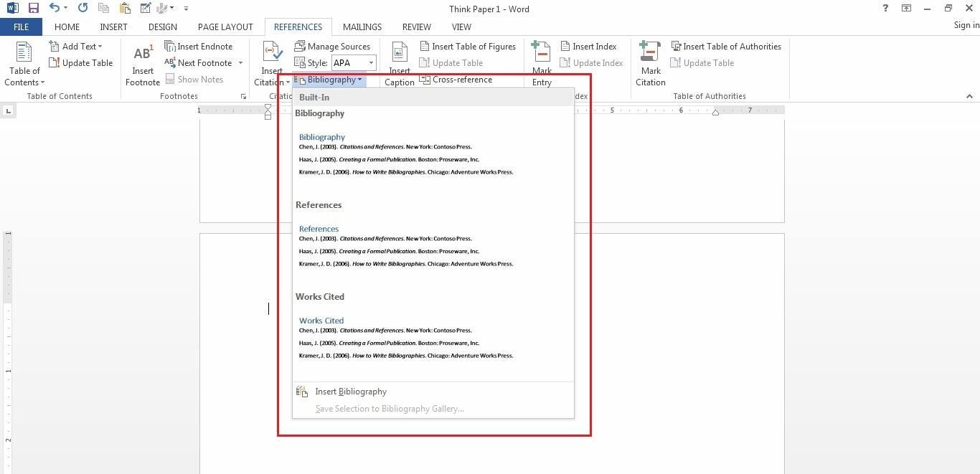Click the tab selector L icon beside ruler
The image size is (980, 474).
click(x=8, y=110)
